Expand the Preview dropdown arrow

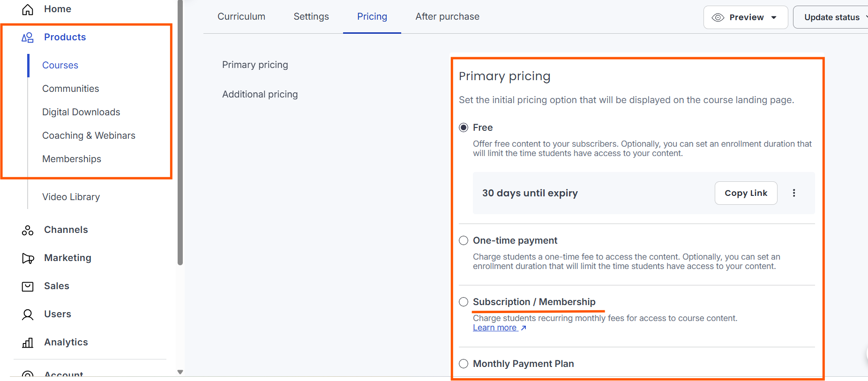pyautogui.click(x=774, y=17)
